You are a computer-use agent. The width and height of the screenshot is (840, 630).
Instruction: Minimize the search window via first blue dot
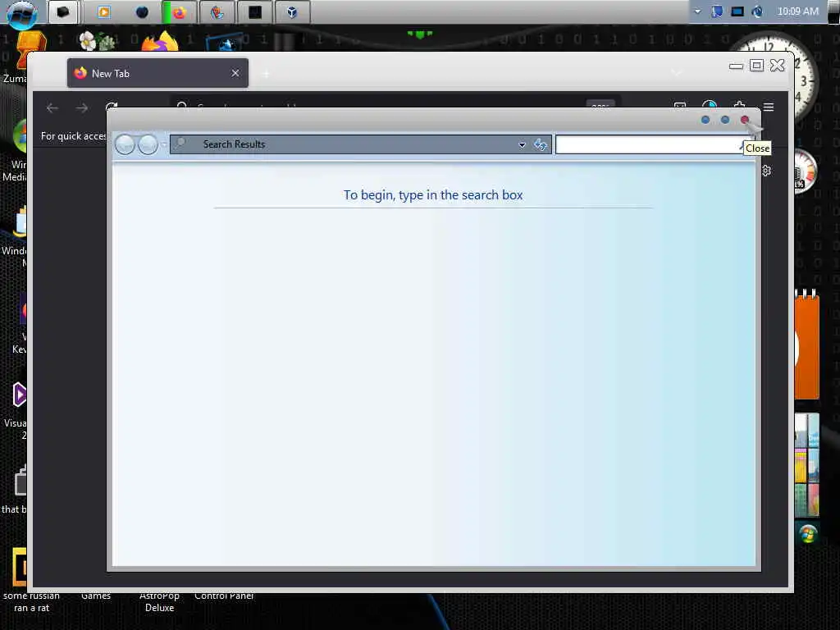pyautogui.click(x=705, y=120)
